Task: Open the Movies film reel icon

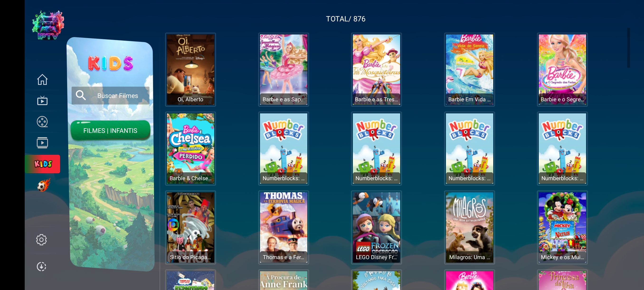Action: 42,122
